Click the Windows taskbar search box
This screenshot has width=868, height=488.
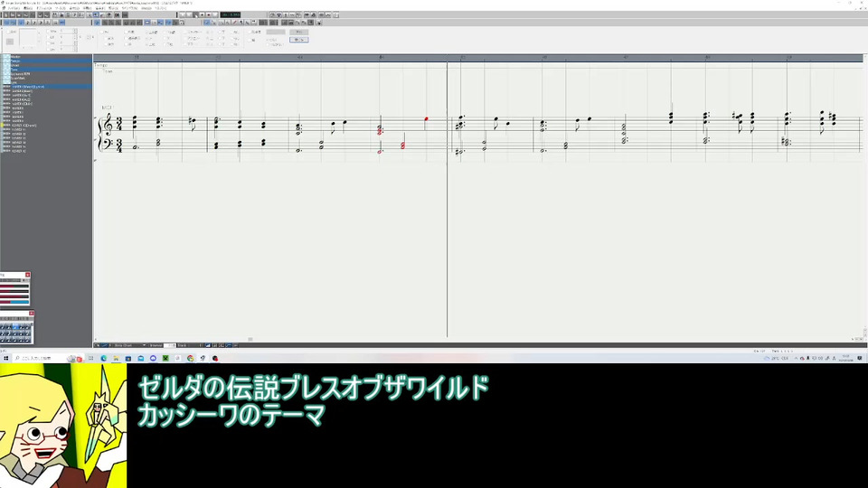coord(48,359)
